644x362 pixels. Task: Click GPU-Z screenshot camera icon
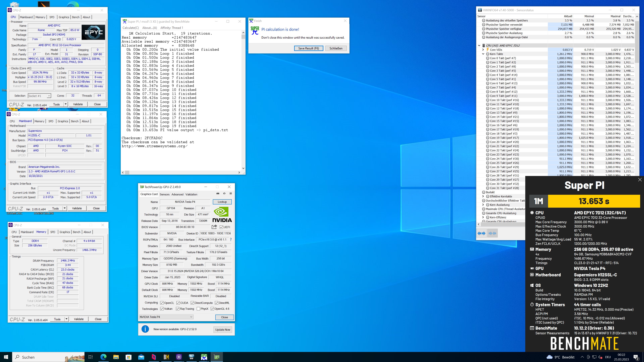[218, 193]
